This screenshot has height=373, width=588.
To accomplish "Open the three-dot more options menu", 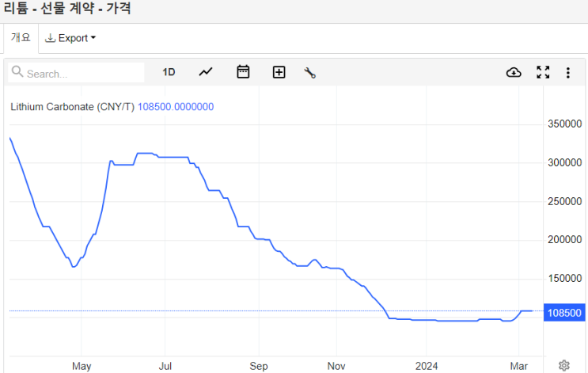I will [567, 72].
